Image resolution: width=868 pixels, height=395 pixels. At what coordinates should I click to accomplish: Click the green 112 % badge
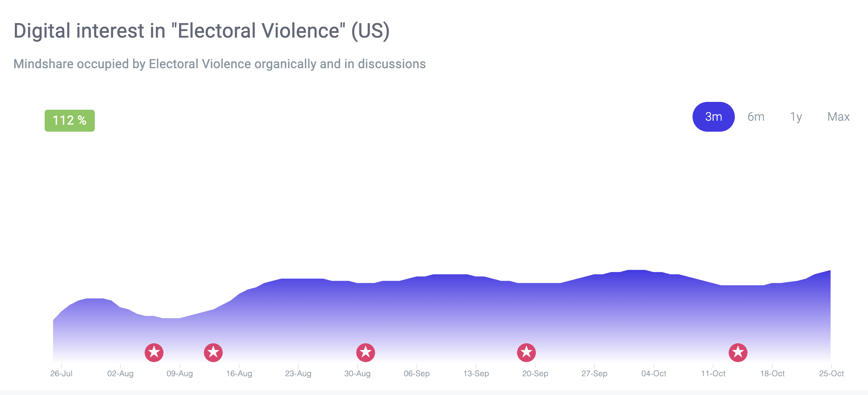(70, 121)
